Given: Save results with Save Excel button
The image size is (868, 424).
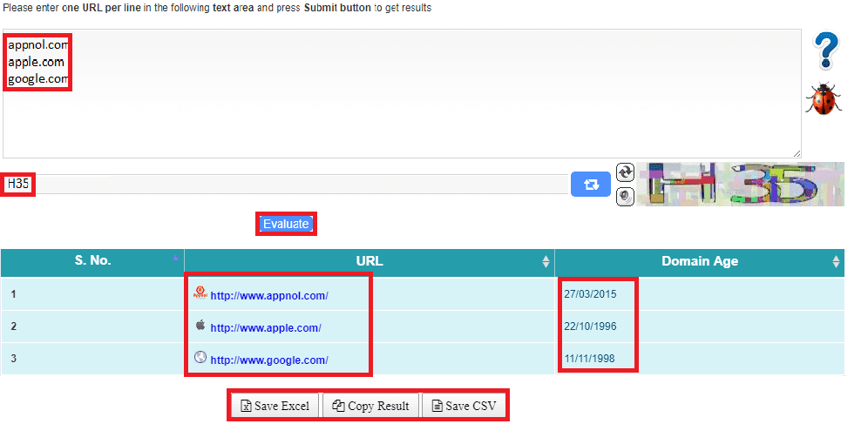Looking at the screenshot, I should coord(275,406).
